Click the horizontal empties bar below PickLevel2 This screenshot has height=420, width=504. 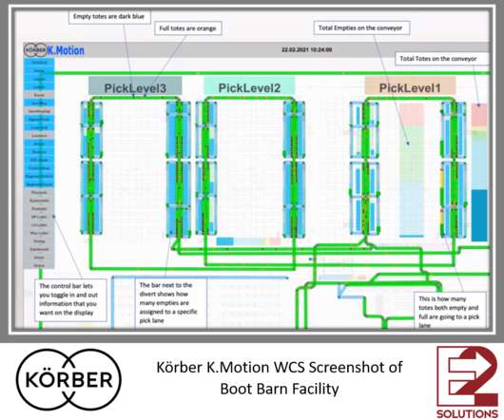[248, 241]
